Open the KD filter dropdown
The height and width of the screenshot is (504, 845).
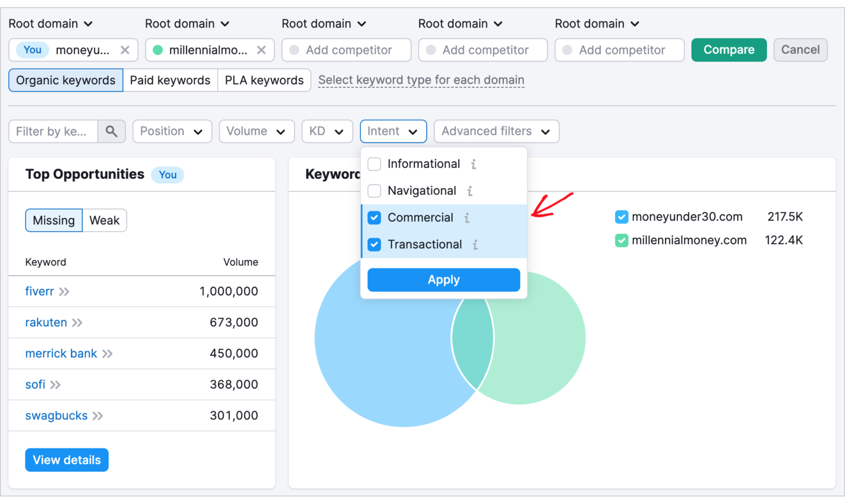pos(327,131)
